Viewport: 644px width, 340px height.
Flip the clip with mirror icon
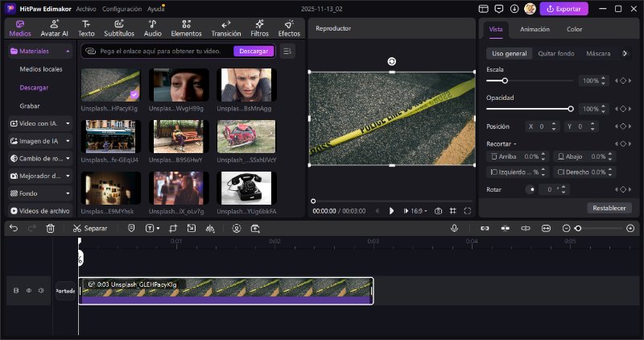(x=210, y=228)
